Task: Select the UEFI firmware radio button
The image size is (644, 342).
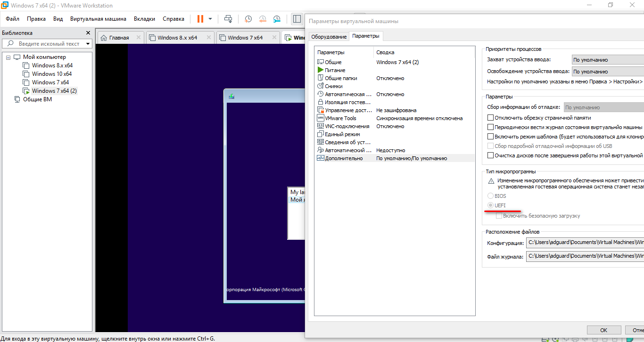Action: point(490,205)
